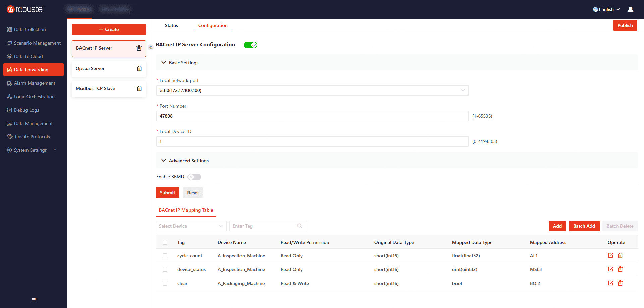Edit the cycle_count mapping row
The width and height of the screenshot is (644, 308).
tap(611, 255)
